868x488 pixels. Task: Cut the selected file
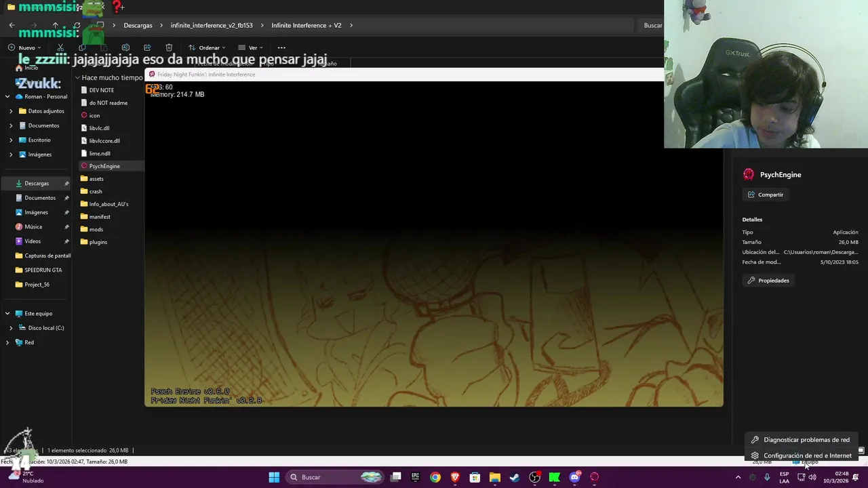pyautogui.click(x=60, y=47)
